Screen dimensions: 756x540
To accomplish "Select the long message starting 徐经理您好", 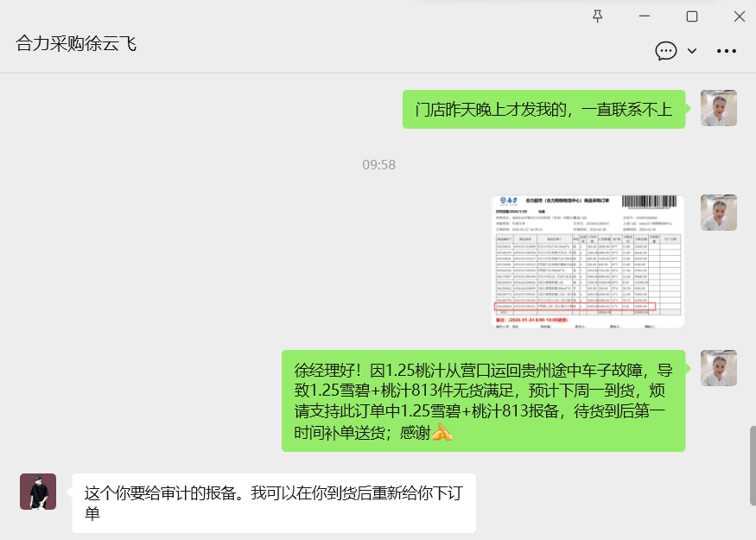I will click(x=483, y=400).
